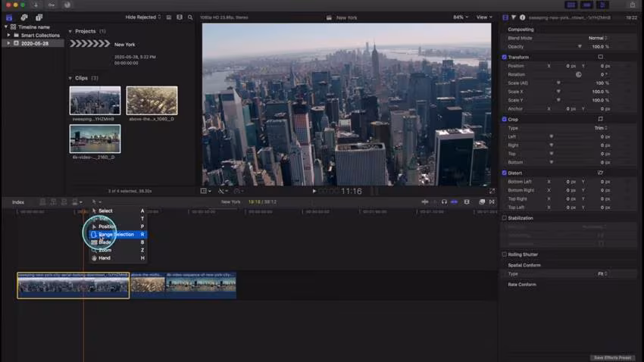Open the background tasks icon

coord(67,5)
